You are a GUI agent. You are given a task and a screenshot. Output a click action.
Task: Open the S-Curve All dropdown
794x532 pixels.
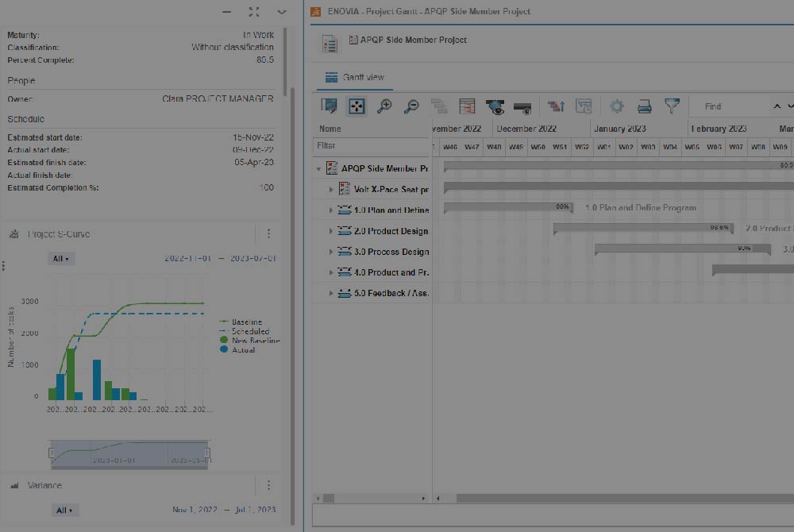click(61, 259)
